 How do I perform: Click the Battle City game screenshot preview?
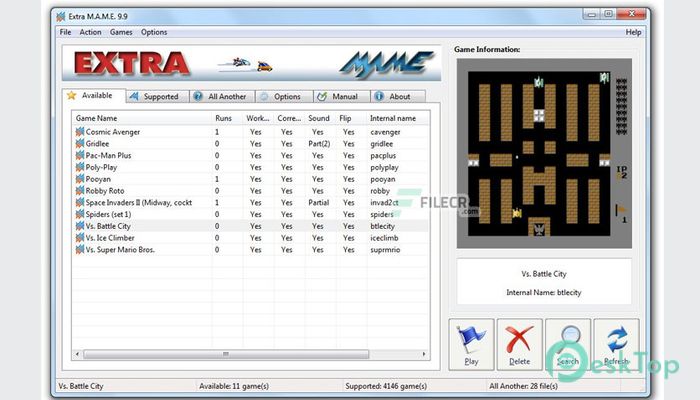pos(544,153)
